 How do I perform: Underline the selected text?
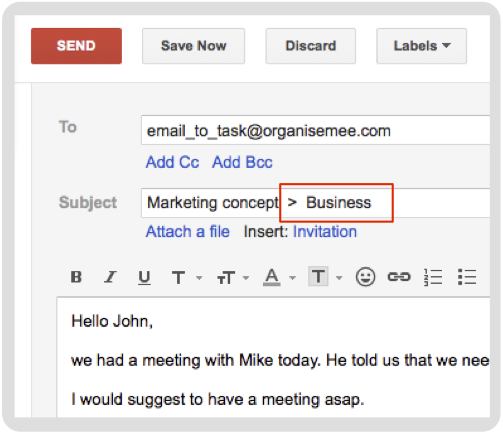pos(144,277)
